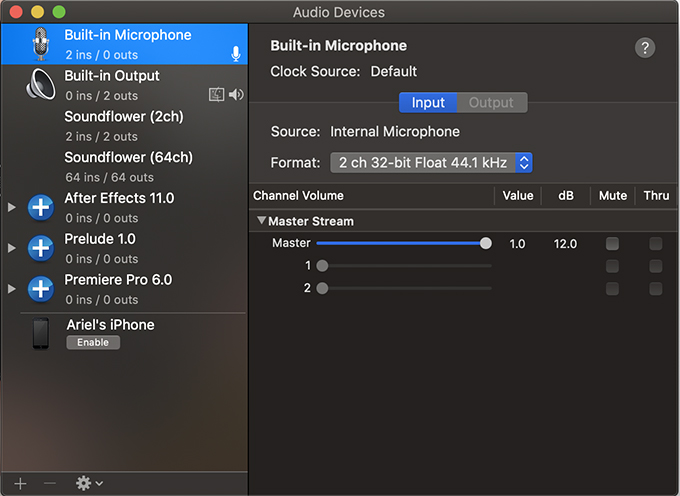The height and width of the screenshot is (496, 680).
Task: Click the yellow minimize window button
Action: (x=38, y=12)
